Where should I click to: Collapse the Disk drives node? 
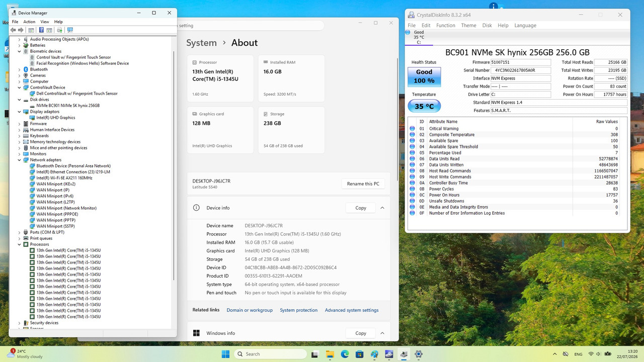(x=19, y=100)
